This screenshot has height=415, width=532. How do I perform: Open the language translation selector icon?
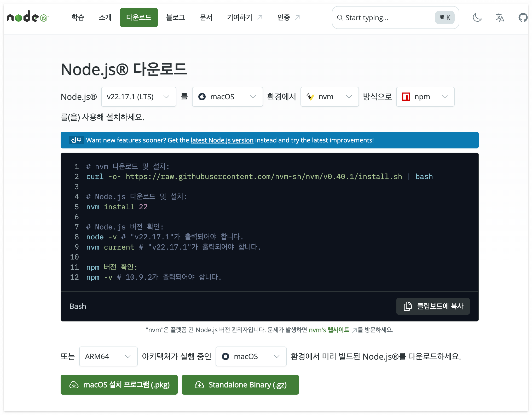[x=500, y=18]
